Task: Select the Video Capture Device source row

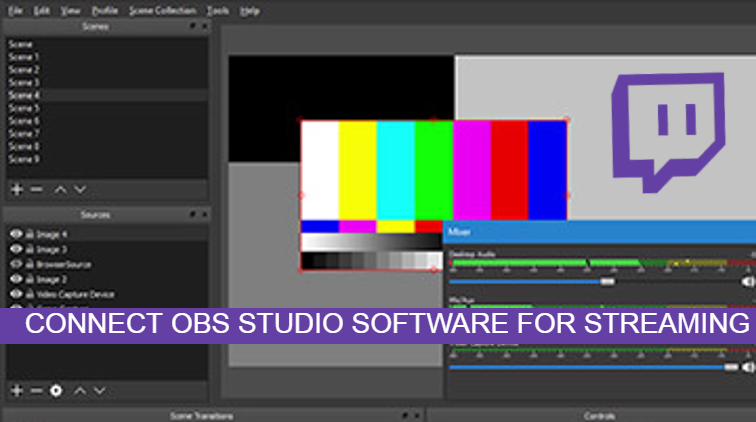Action: coord(107,294)
